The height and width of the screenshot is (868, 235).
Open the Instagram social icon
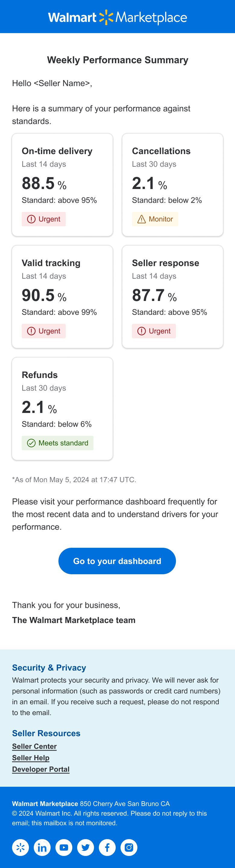129,847
